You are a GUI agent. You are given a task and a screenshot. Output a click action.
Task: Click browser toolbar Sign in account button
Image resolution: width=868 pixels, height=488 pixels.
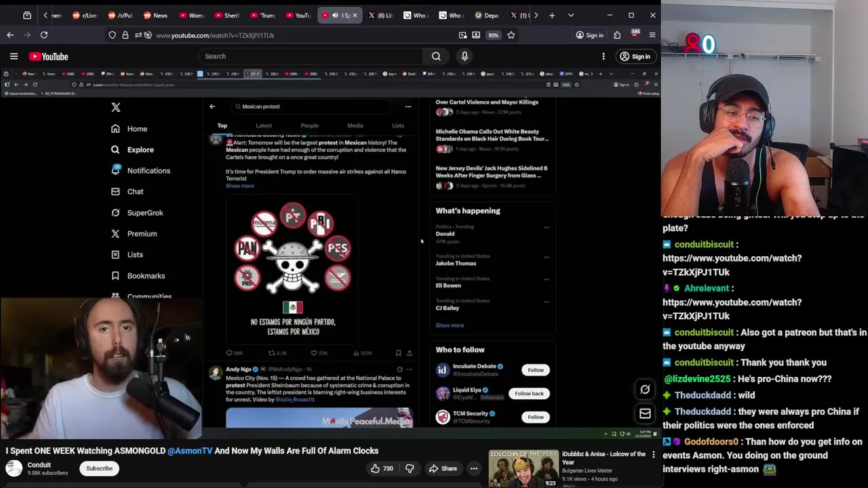click(589, 35)
